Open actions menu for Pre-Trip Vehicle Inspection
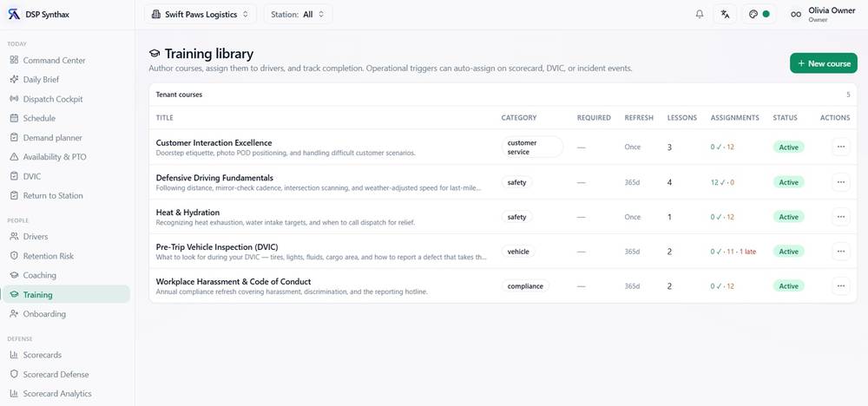 (841, 251)
